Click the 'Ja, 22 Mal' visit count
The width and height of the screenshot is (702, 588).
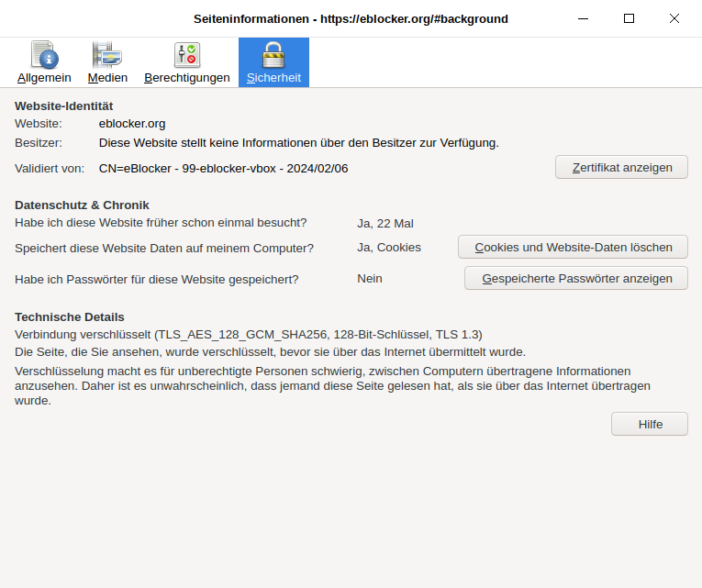click(385, 223)
